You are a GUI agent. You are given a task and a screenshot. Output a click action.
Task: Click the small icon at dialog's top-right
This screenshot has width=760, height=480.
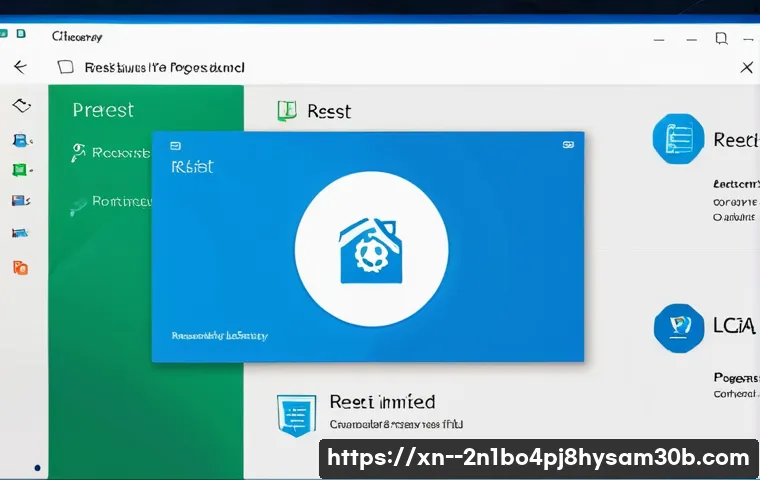click(568, 144)
